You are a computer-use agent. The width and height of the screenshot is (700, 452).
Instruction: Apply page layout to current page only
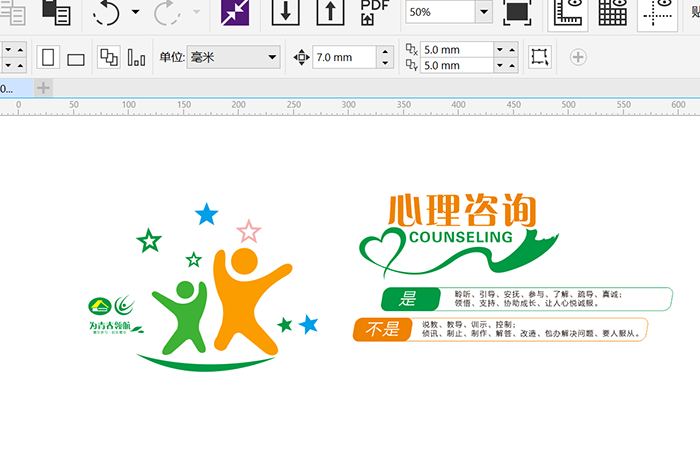click(x=136, y=57)
